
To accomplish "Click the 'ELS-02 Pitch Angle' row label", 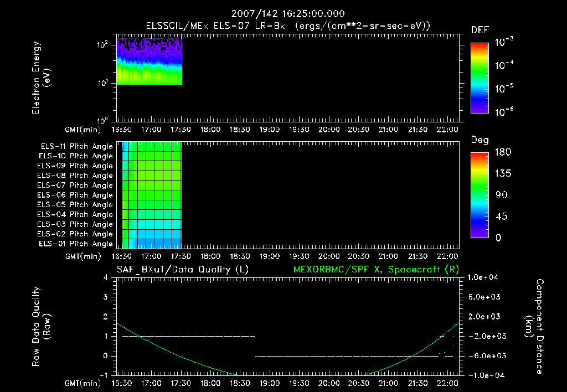I will point(75,234).
